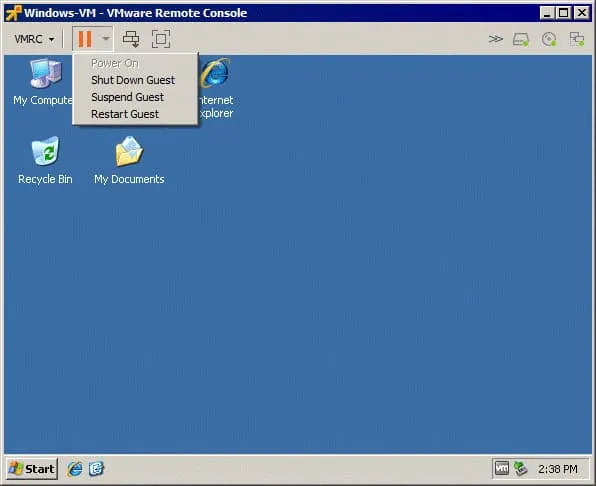Expand the double-chevron device toolbar
The image size is (596, 486).
tap(495, 39)
